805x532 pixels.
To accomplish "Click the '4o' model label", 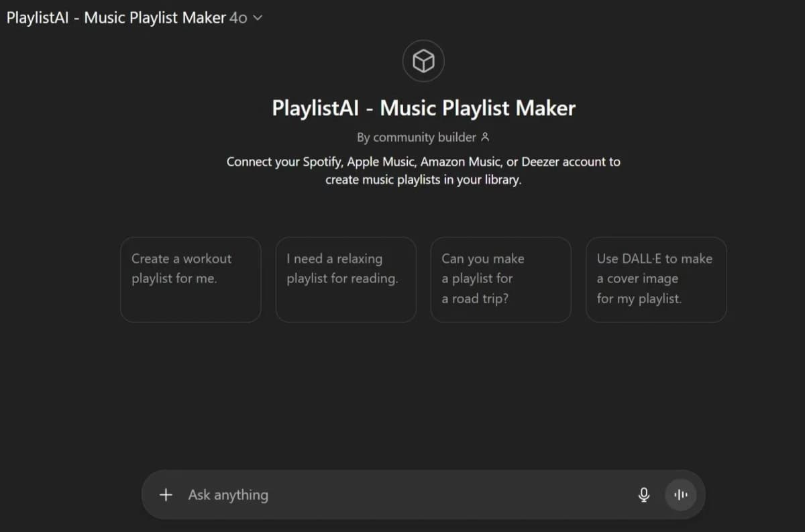I will [x=238, y=19].
